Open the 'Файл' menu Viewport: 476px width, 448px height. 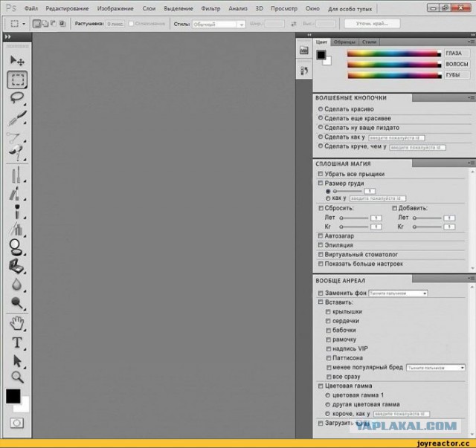point(31,8)
